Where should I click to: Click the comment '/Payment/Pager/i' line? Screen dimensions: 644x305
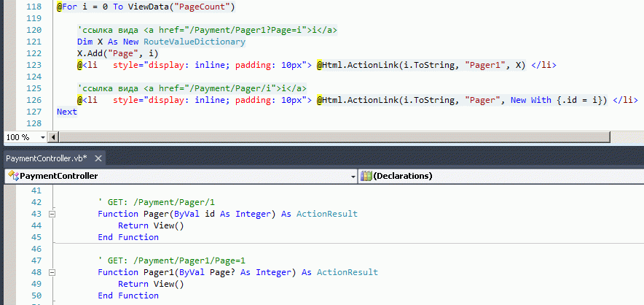[192, 88]
